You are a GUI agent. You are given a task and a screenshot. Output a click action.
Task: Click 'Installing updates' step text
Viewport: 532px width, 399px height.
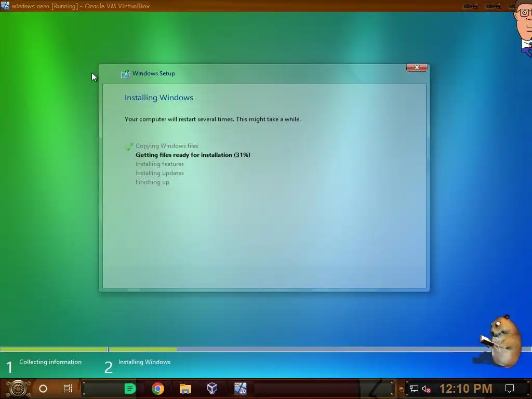tap(159, 173)
